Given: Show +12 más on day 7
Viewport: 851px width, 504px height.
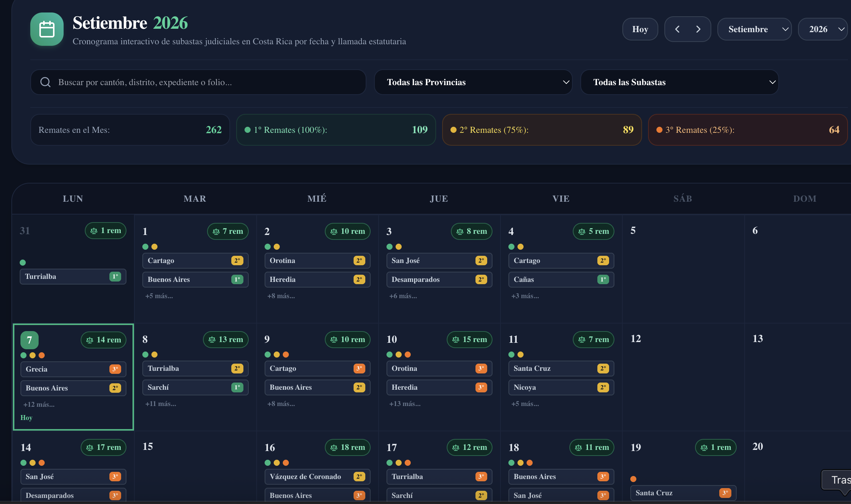Looking at the screenshot, I should coord(39,404).
